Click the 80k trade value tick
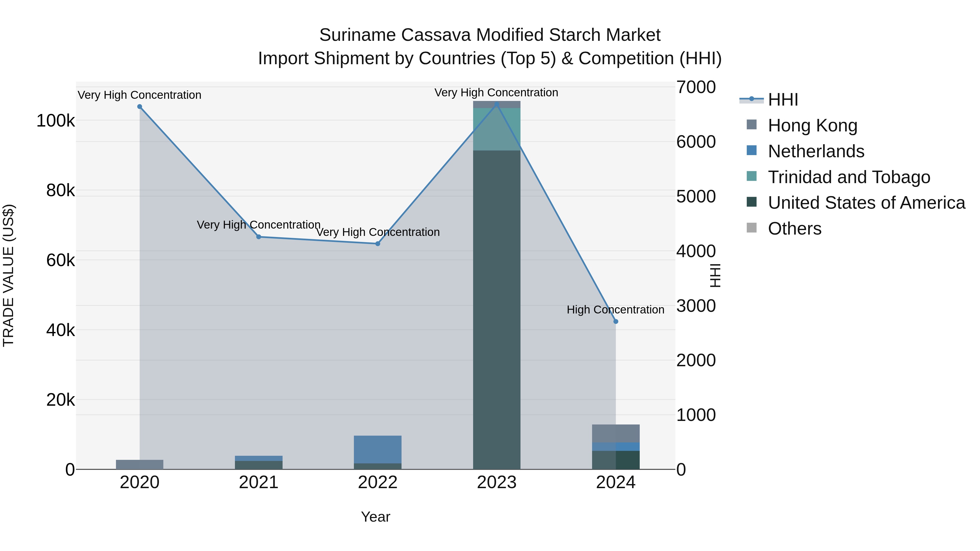 click(60, 190)
